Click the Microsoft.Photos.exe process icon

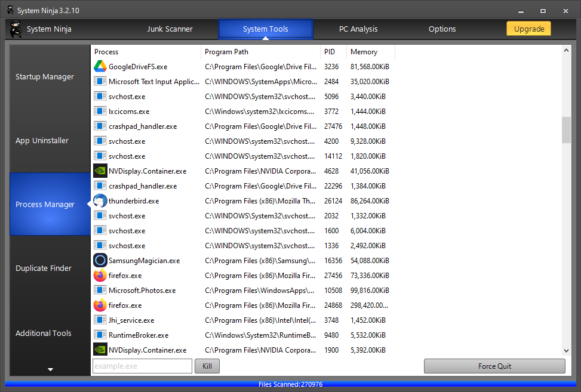[x=100, y=290]
